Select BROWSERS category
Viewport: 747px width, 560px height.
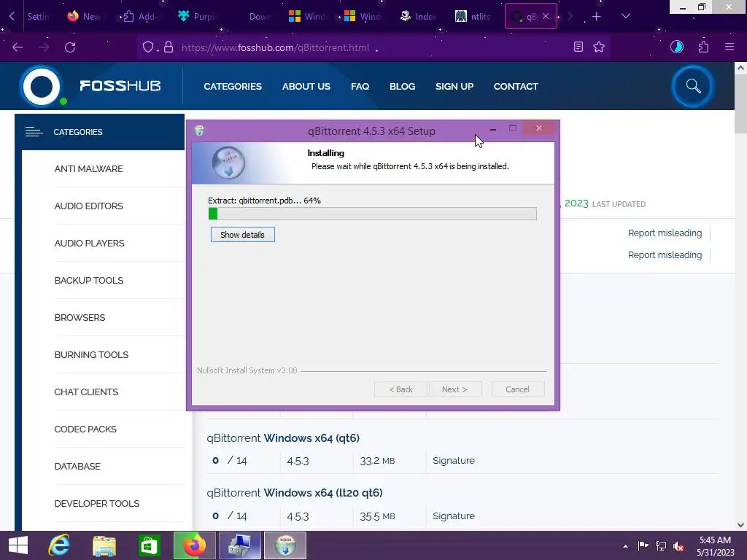click(x=80, y=317)
